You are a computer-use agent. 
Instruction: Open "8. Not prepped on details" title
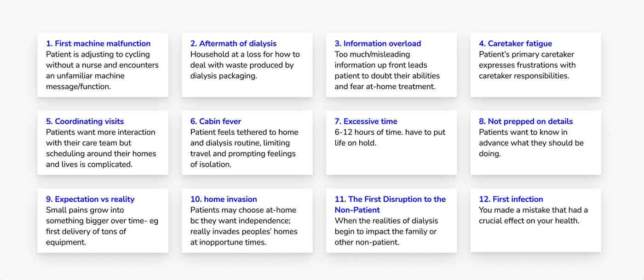coord(526,121)
